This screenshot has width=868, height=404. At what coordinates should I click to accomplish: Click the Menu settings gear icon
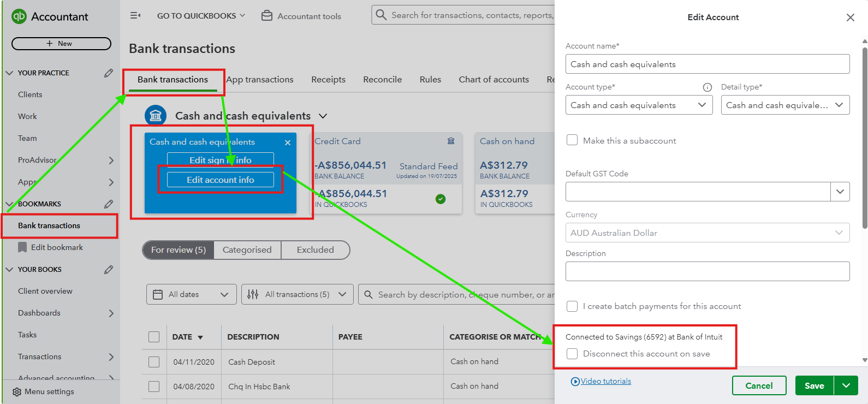pyautogui.click(x=17, y=392)
